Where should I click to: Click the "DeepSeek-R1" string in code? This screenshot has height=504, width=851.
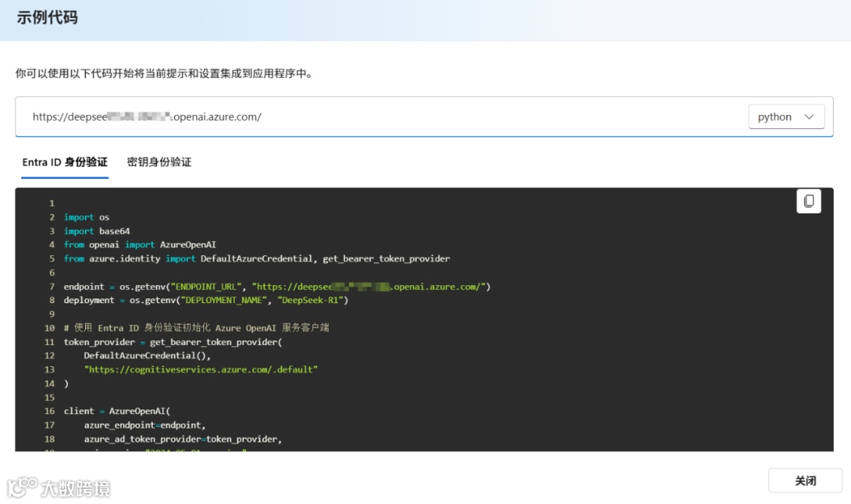[x=310, y=300]
